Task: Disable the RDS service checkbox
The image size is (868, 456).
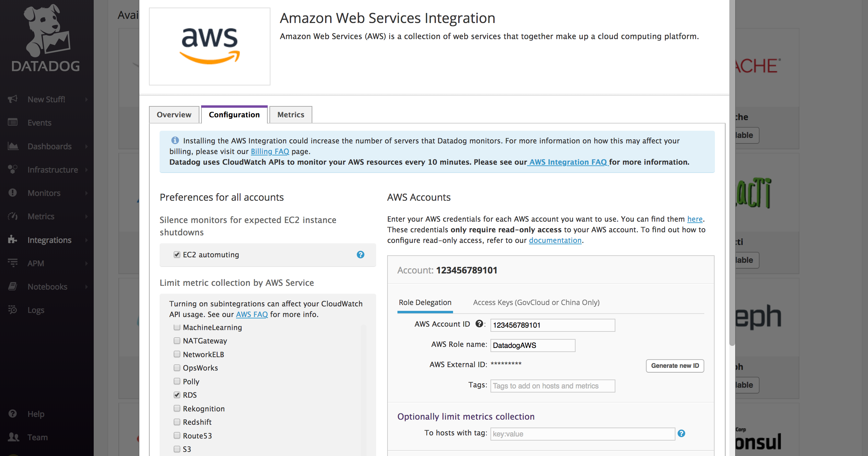Action: tap(177, 395)
